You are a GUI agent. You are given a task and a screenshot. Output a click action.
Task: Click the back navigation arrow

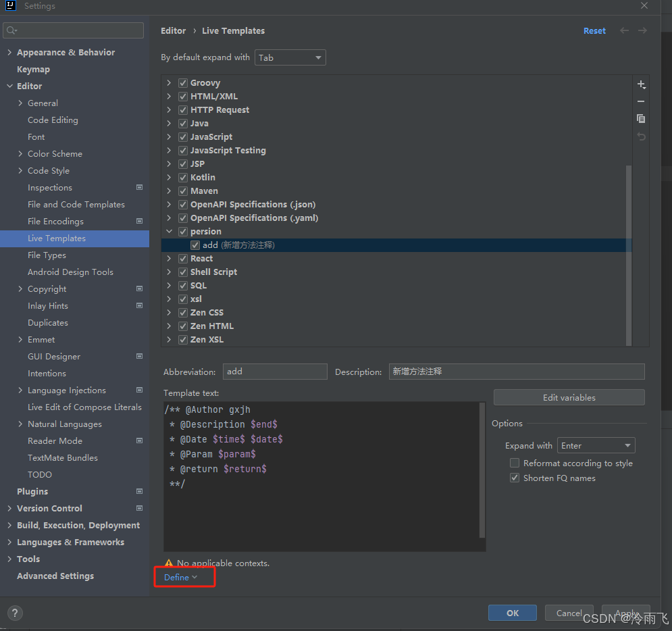point(625,30)
